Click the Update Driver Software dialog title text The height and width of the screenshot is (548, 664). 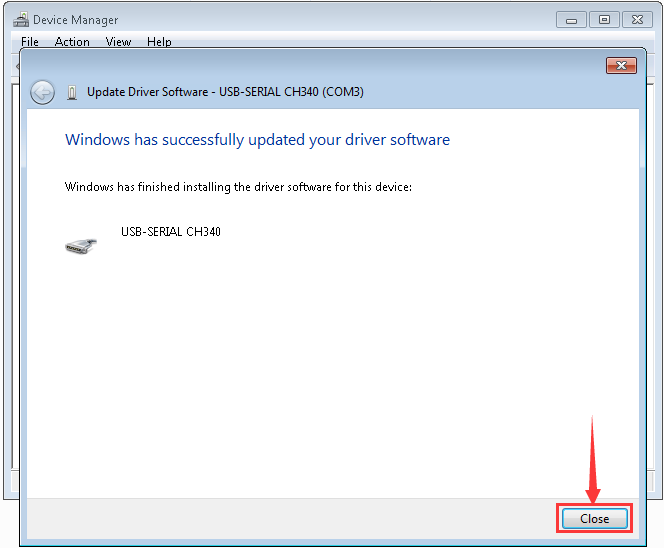tap(225, 92)
